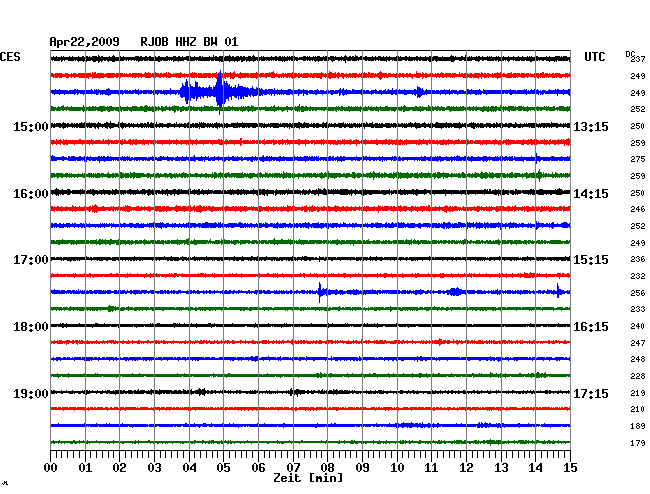Select the 16:00 CES time label
650x494 pixels.
pyautogui.click(x=31, y=194)
